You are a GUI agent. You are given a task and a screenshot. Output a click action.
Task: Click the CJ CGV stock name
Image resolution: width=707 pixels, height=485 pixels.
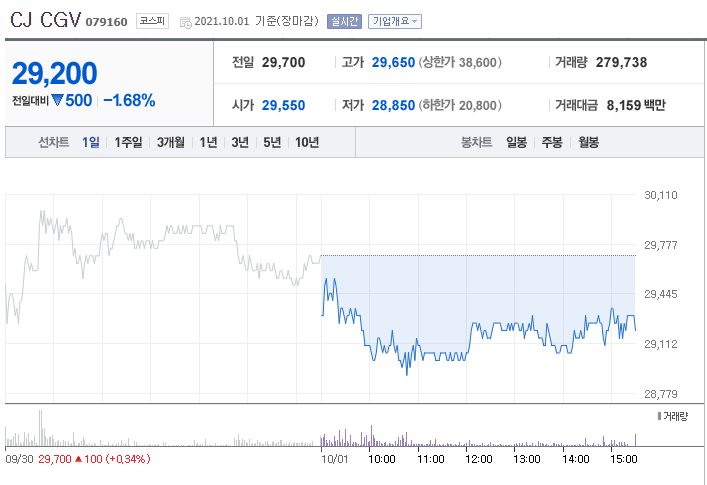(45, 20)
